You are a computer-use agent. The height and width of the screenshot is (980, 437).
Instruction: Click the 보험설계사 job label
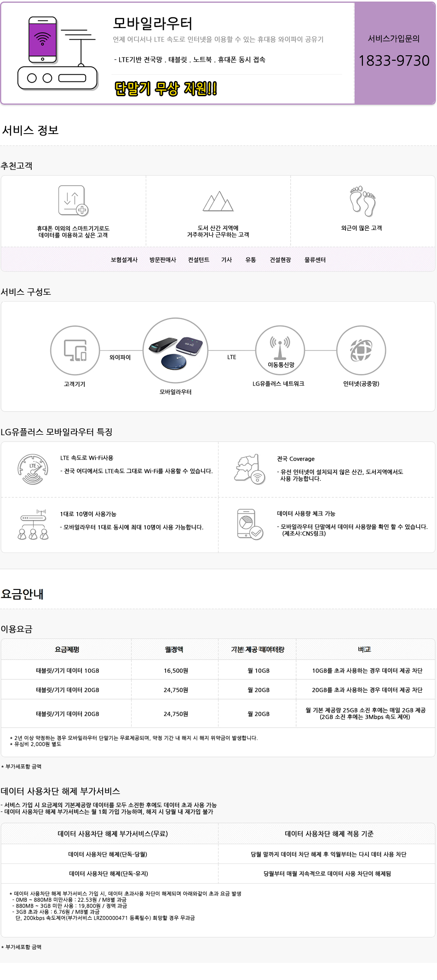tap(124, 260)
